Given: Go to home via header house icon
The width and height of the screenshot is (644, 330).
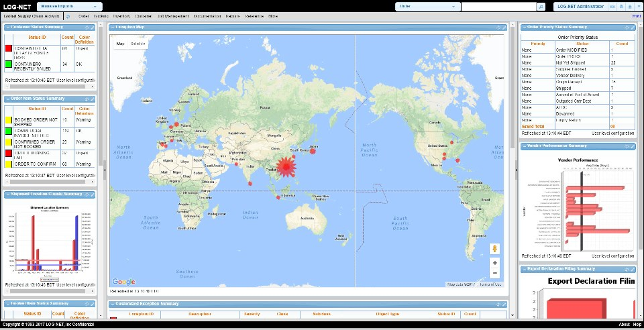Looking at the screenshot, I should 630,7.
